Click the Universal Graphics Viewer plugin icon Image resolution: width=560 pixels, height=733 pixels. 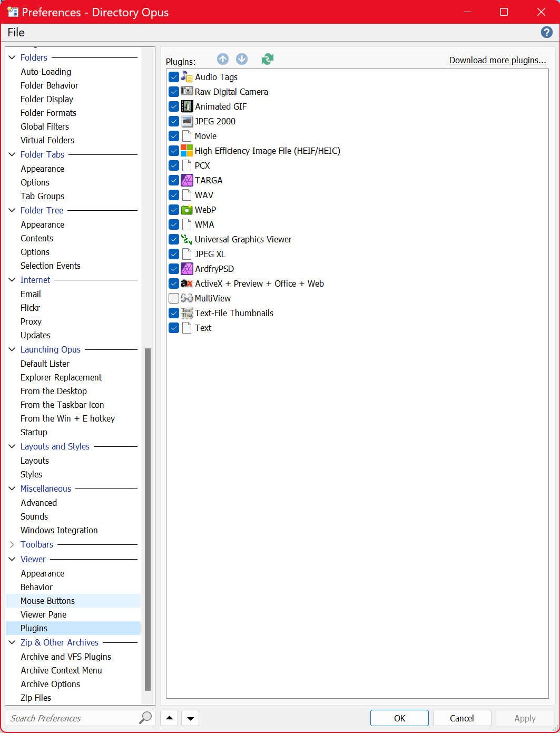[x=186, y=239]
